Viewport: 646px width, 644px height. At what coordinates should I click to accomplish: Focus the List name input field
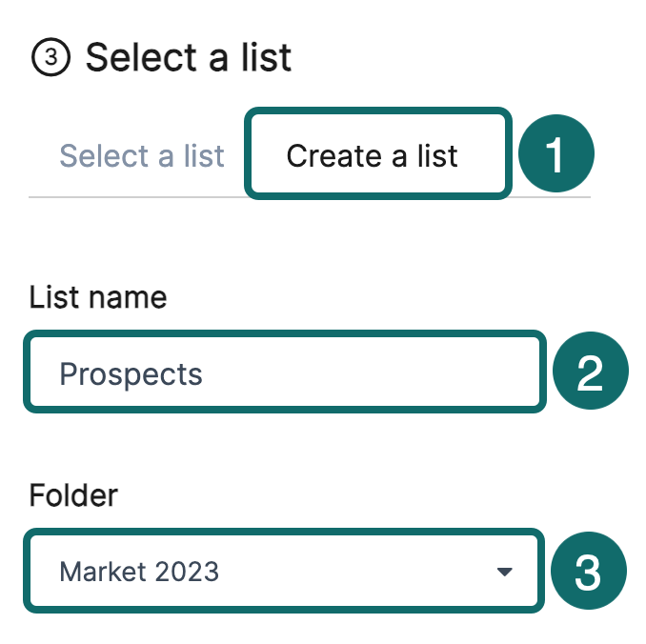click(284, 372)
